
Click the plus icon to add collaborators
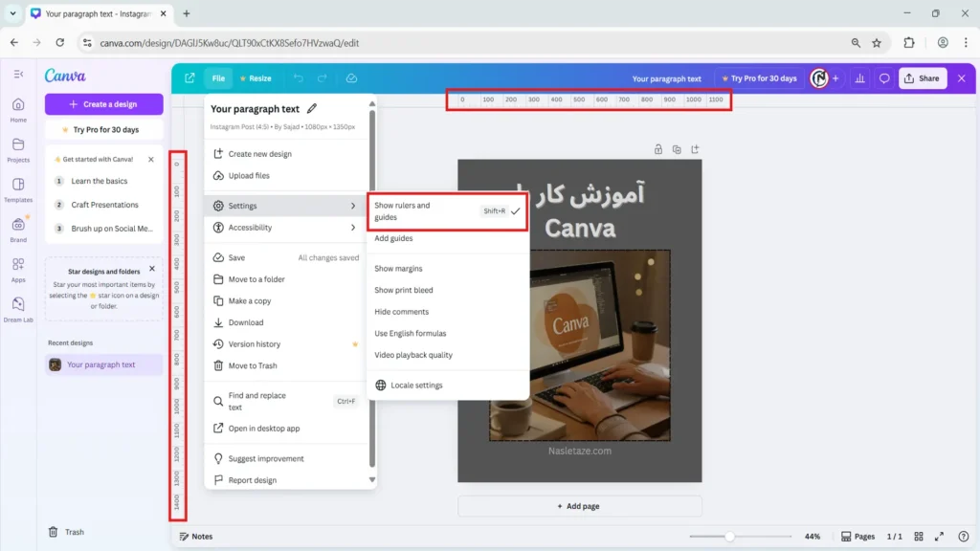pyautogui.click(x=835, y=78)
